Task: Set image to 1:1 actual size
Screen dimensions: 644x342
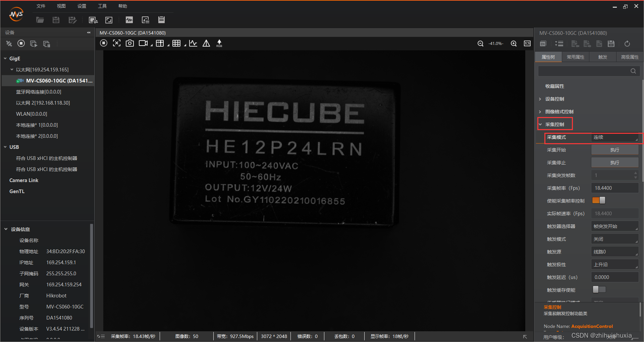Action: (527, 43)
